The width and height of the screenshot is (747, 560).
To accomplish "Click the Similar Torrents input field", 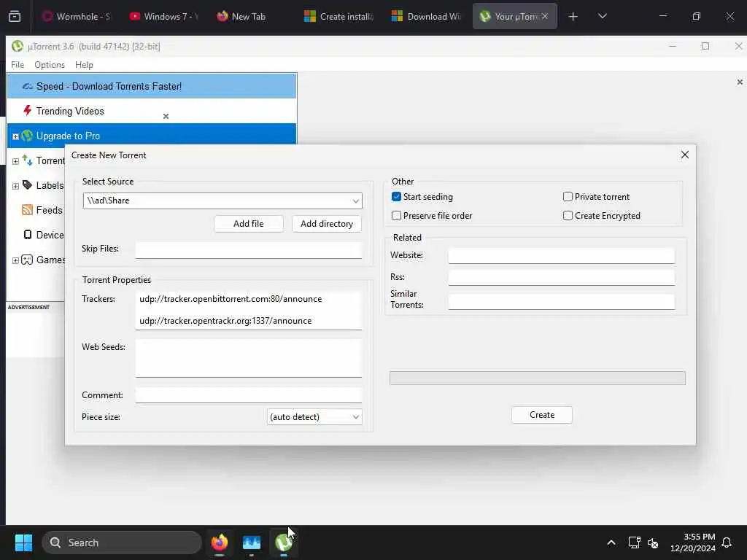I will (x=561, y=301).
